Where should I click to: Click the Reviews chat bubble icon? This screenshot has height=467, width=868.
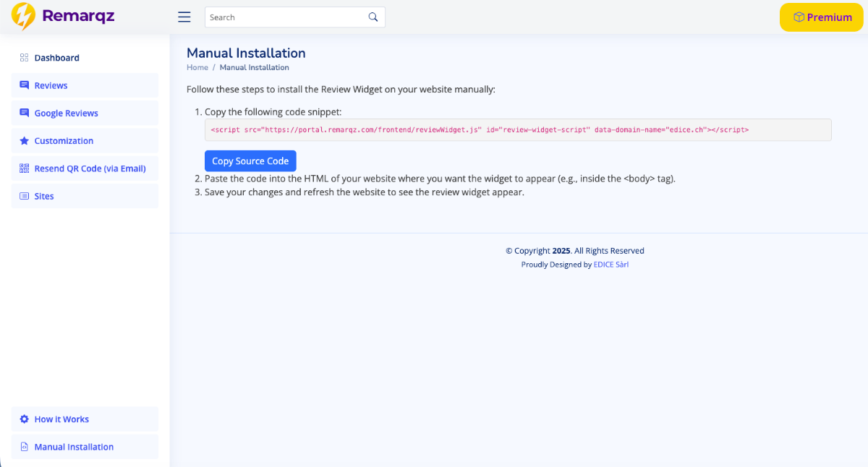tap(24, 85)
